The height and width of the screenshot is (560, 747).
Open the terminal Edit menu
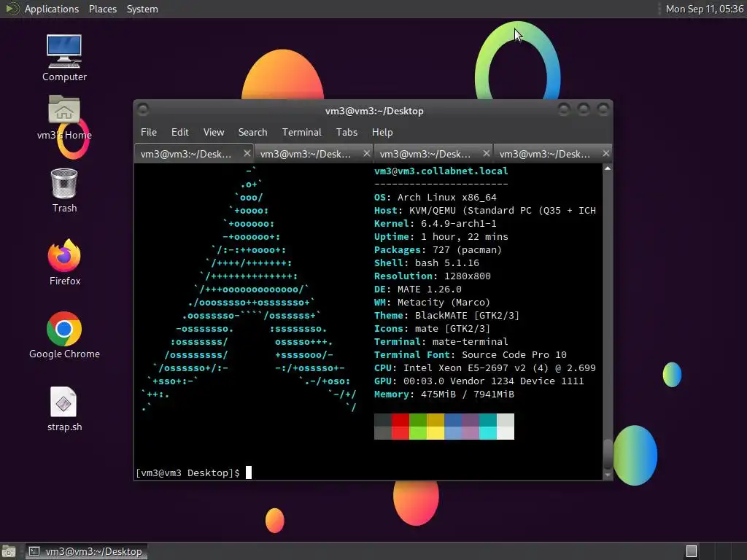tap(179, 133)
